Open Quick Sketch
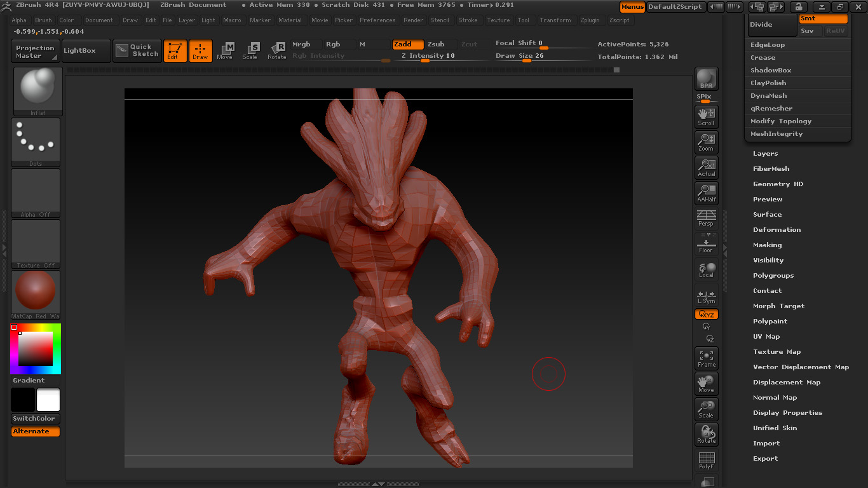The height and width of the screenshot is (488, 868). tap(137, 51)
